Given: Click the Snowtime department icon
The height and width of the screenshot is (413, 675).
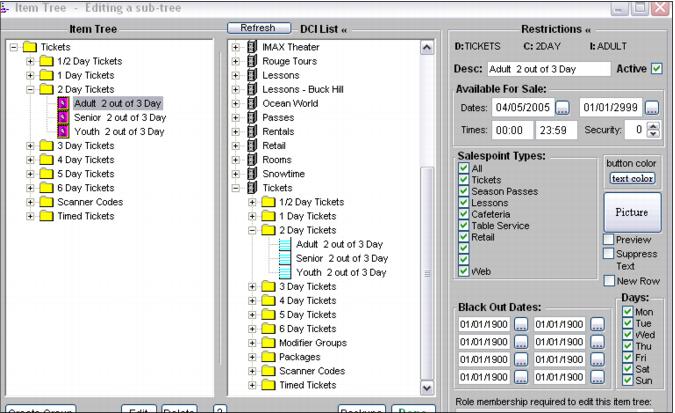Looking at the screenshot, I should [252, 173].
